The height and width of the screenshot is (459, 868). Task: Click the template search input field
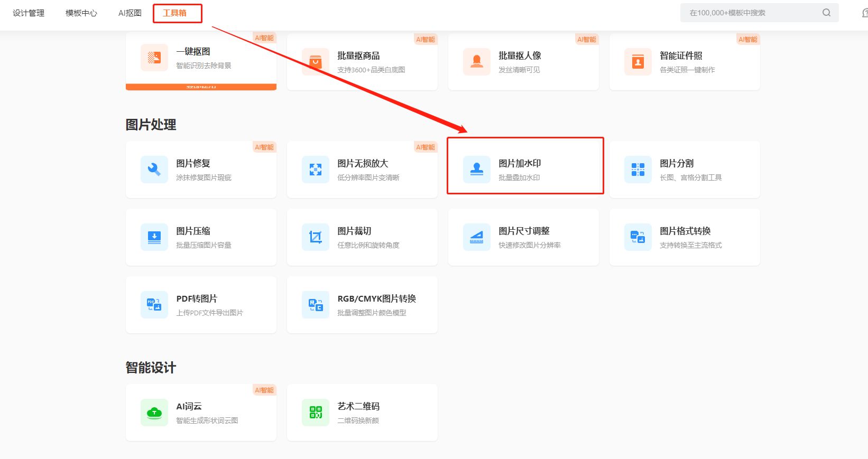coord(751,13)
